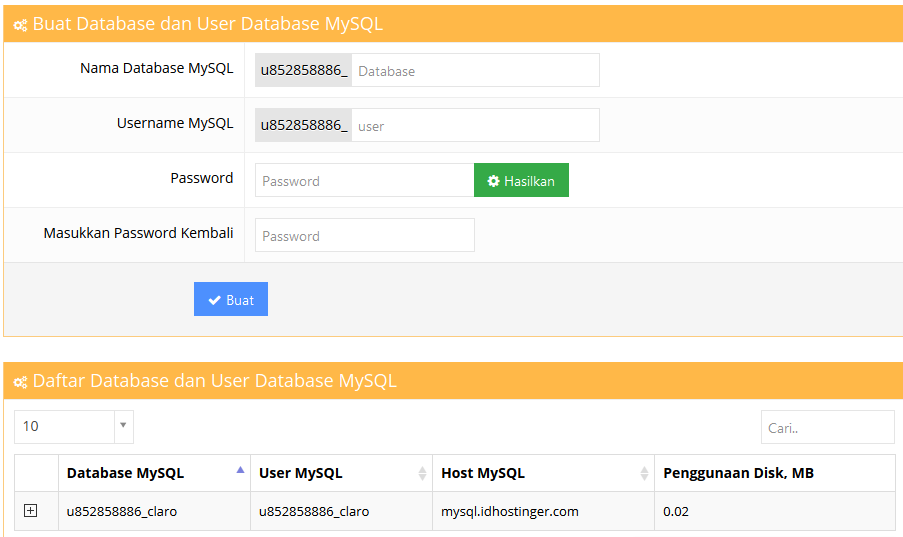The image size is (903, 537).
Task: Click the Password input field
Action: [x=365, y=180]
